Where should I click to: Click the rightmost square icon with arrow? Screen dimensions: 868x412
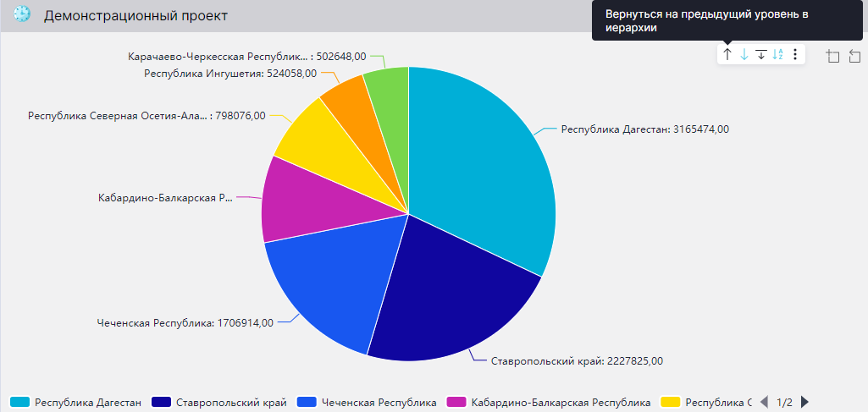click(x=854, y=56)
